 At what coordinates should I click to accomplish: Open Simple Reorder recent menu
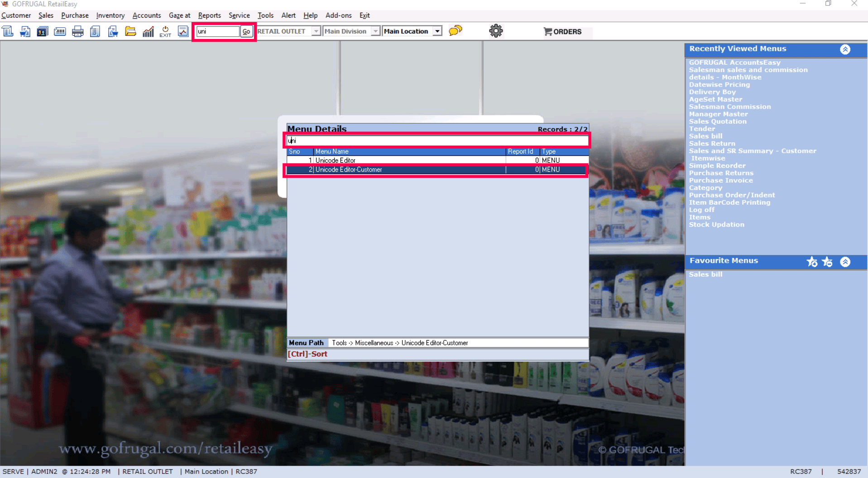tap(717, 166)
